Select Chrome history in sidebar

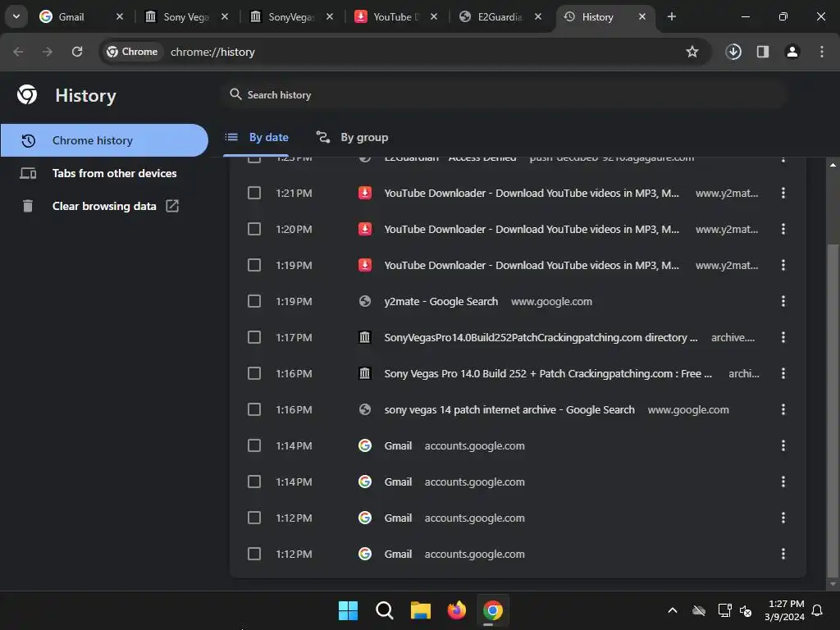pyautogui.click(x=104, y=140)
